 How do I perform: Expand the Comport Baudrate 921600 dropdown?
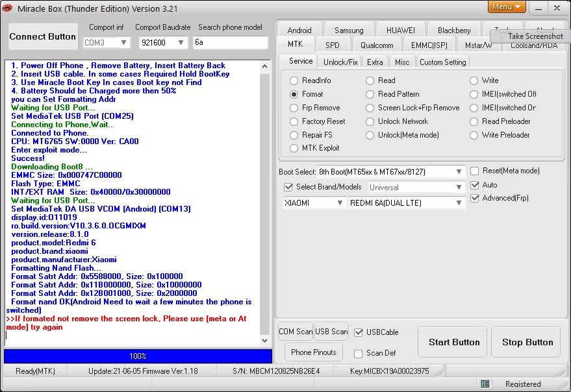(163, 43)
